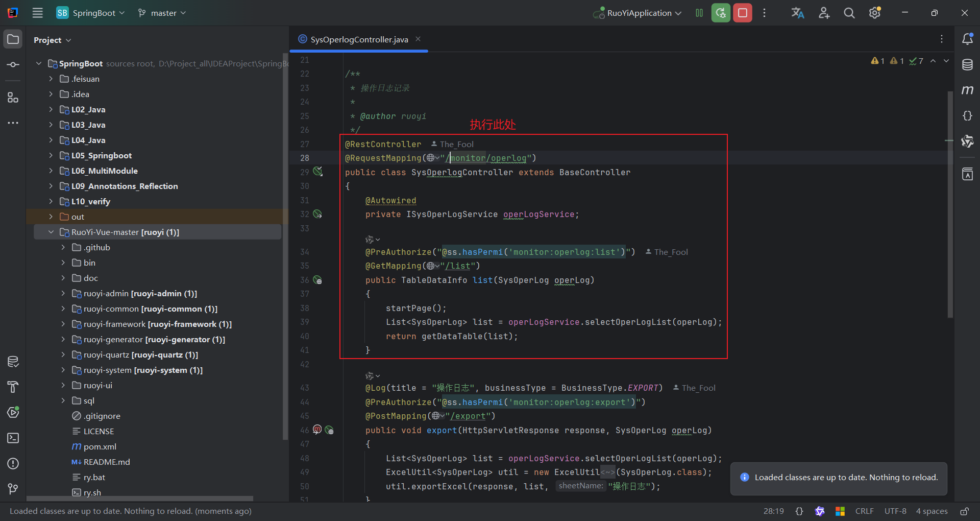Open the Code With Me user icon
This screenshot has height=521, width=980.
pos(824,13)
